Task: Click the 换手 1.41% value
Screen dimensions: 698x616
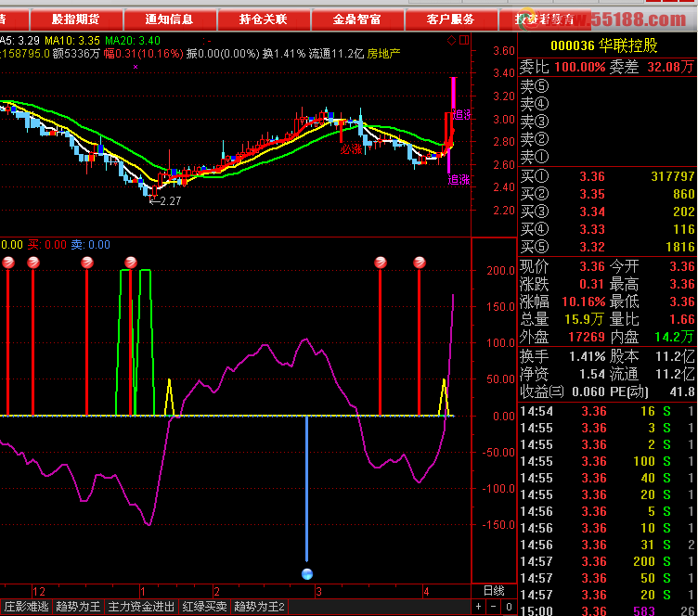Action: [588, 356]
